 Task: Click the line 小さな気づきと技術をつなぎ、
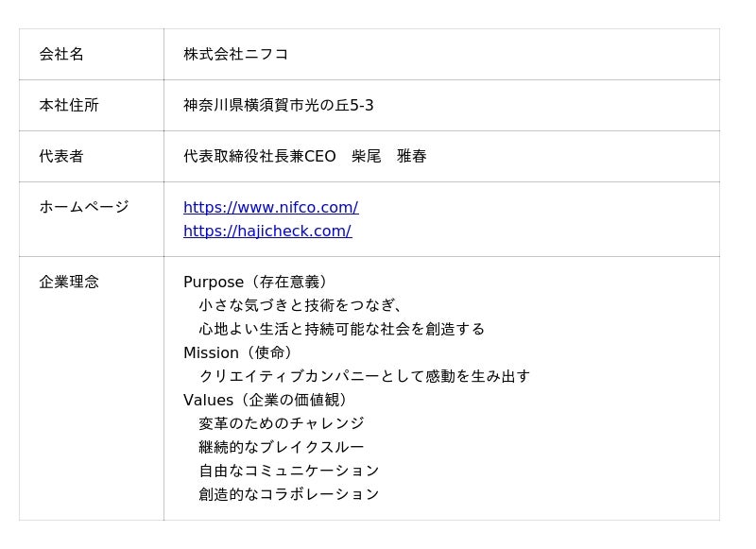302,305
